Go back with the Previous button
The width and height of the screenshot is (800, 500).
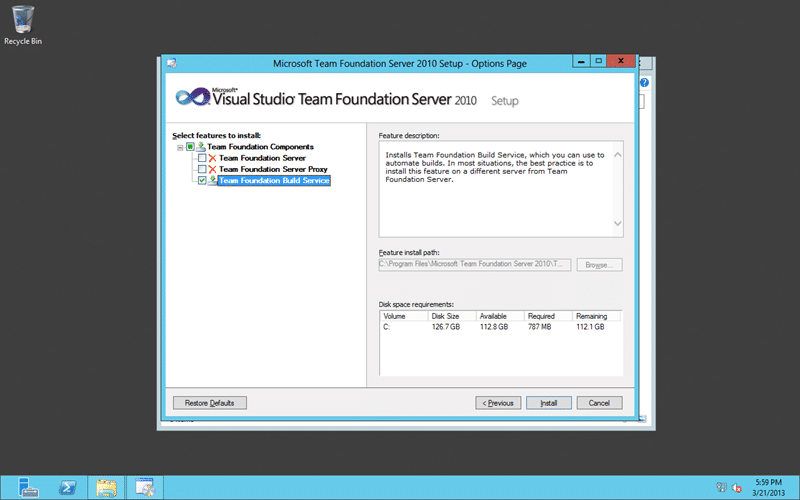498,403
